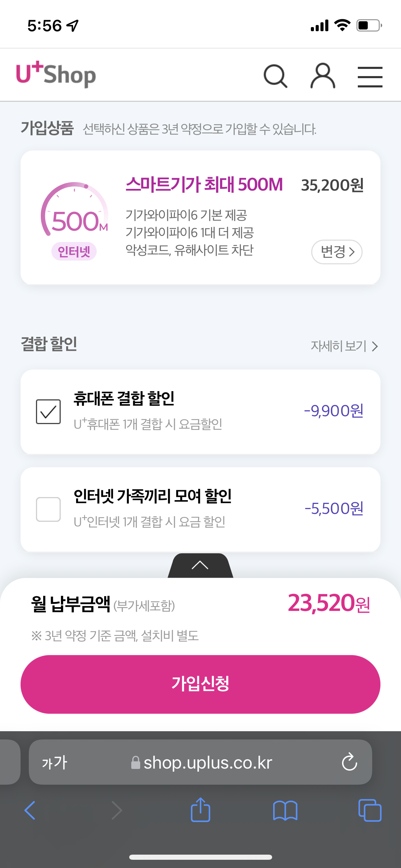Go back with Safari back arrow

point(30,810)
